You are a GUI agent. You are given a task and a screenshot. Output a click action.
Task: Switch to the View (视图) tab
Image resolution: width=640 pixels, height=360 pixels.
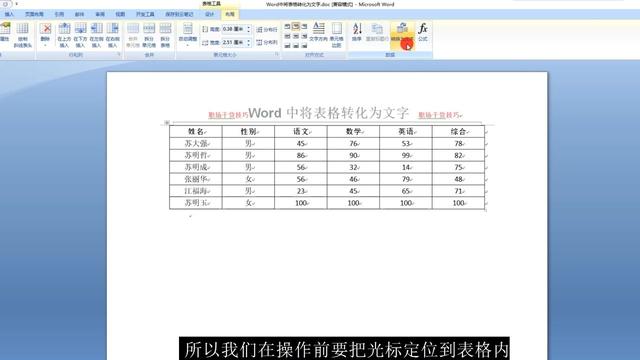(x=120, y=14)
